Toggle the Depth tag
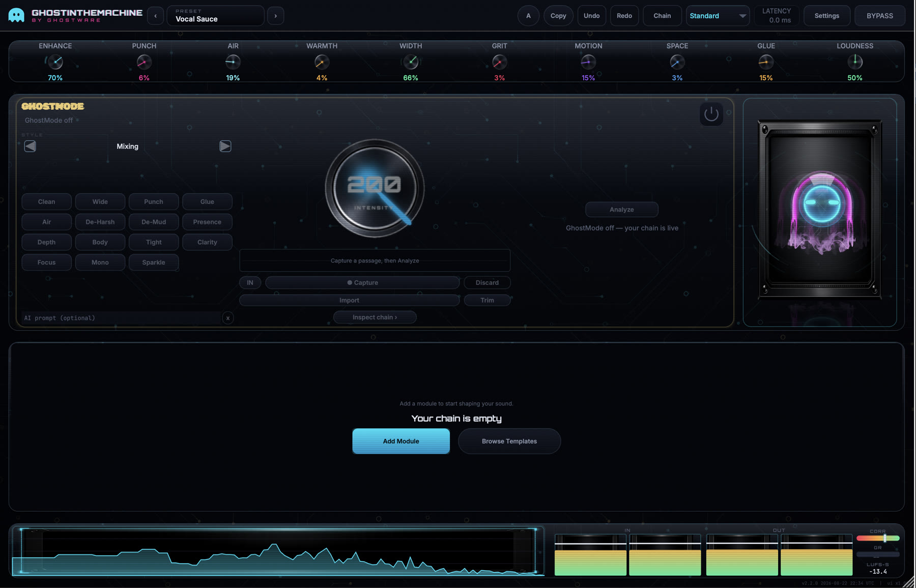The width and height of the screenshot is (916, 588). click(46, 243)
